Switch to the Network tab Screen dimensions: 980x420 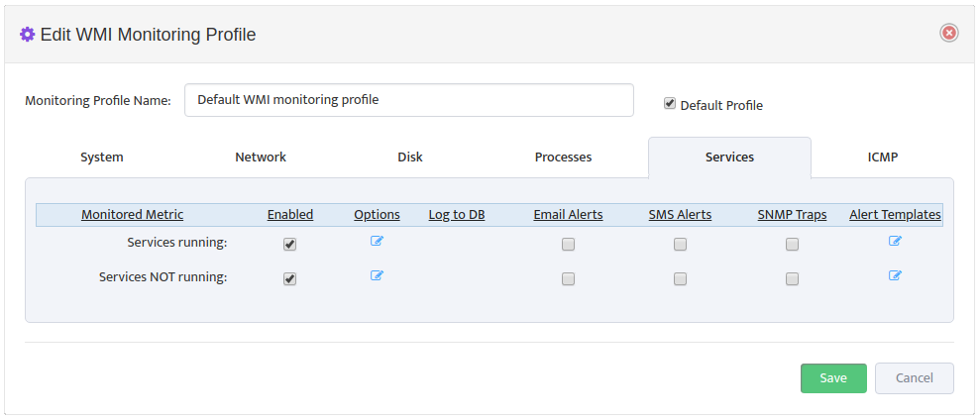[x=261, y=157]
